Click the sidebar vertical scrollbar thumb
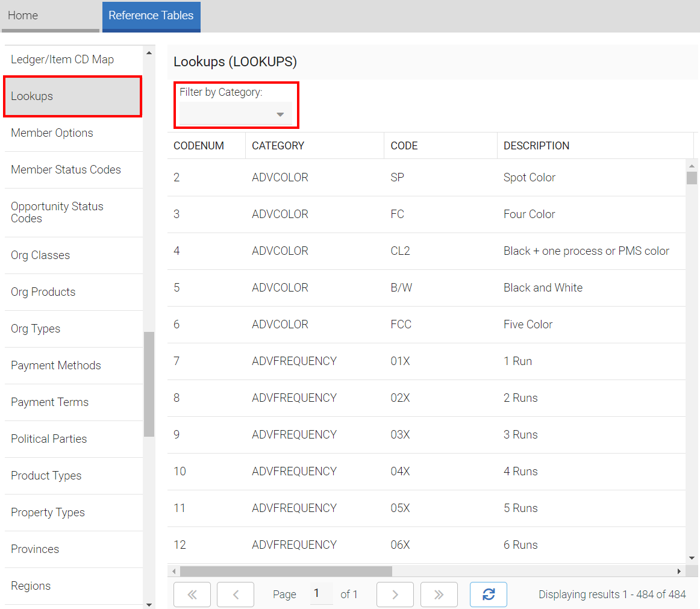This screenshot has width=700, height=609. click(149, 384)
